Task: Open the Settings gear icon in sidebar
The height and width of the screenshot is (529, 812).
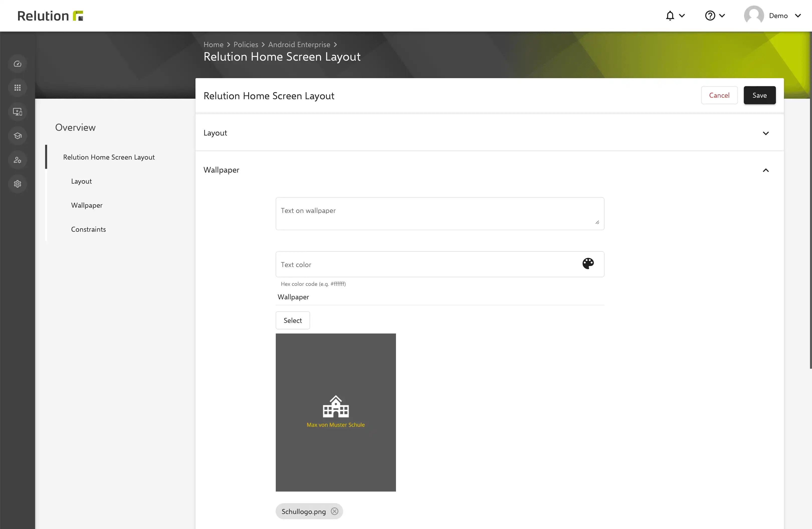Action: pyautogui.click(x=17, y=184)
